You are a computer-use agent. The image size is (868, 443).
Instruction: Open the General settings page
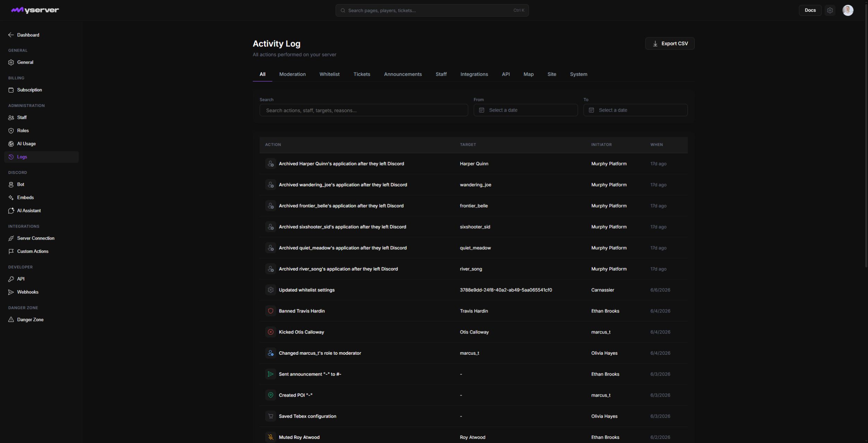[41, 62]
